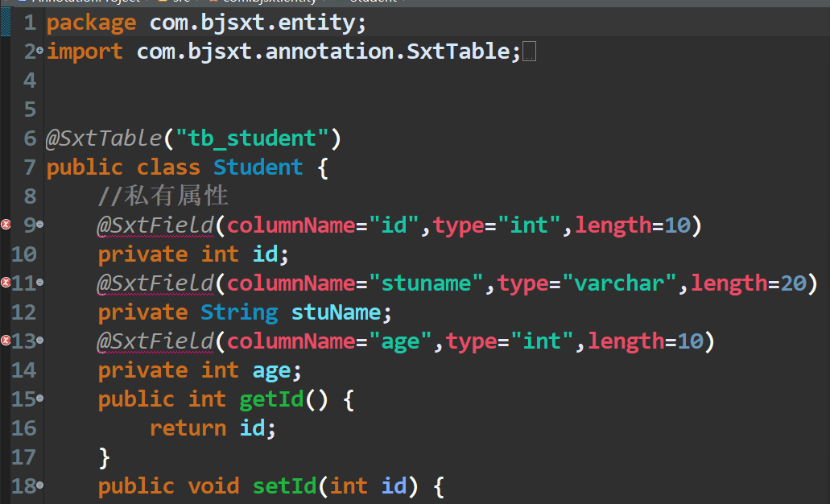Click the "class" keyword

tap(168, 167)
